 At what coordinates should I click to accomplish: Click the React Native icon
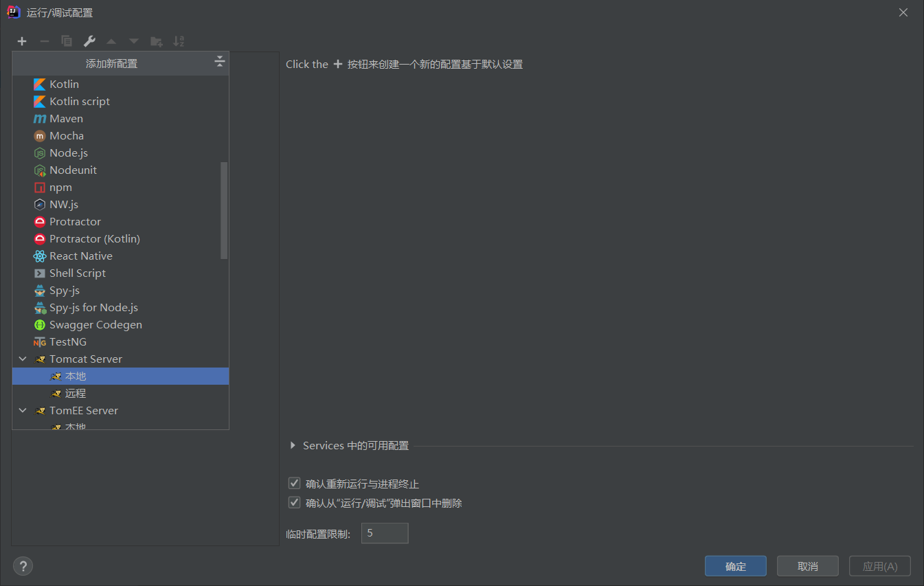click(x=40, y=256)
